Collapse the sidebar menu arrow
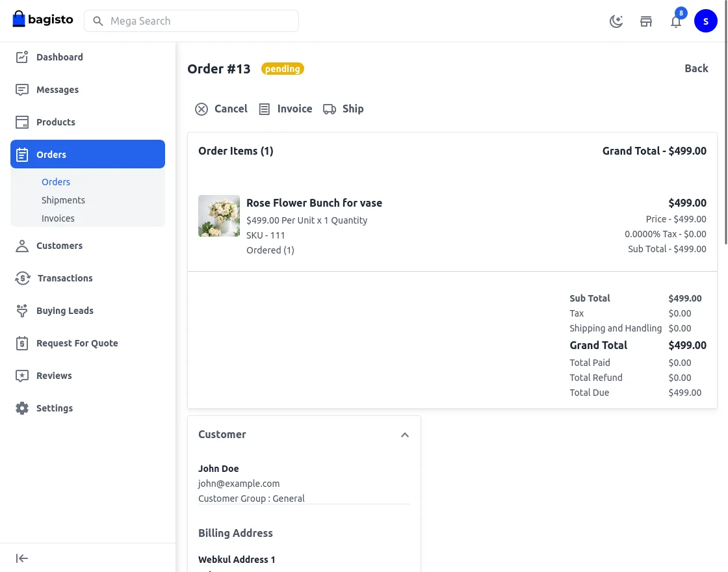Viewport: 728px width, 572px height. [x=22, y=558]
